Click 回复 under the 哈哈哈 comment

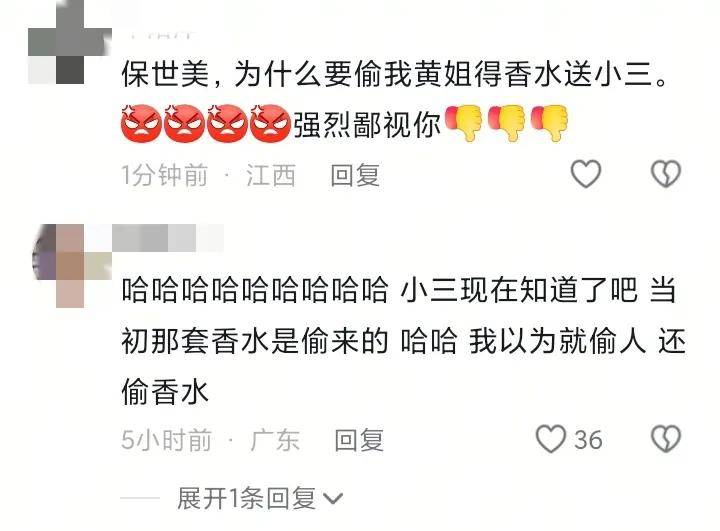tap(359, 440)
